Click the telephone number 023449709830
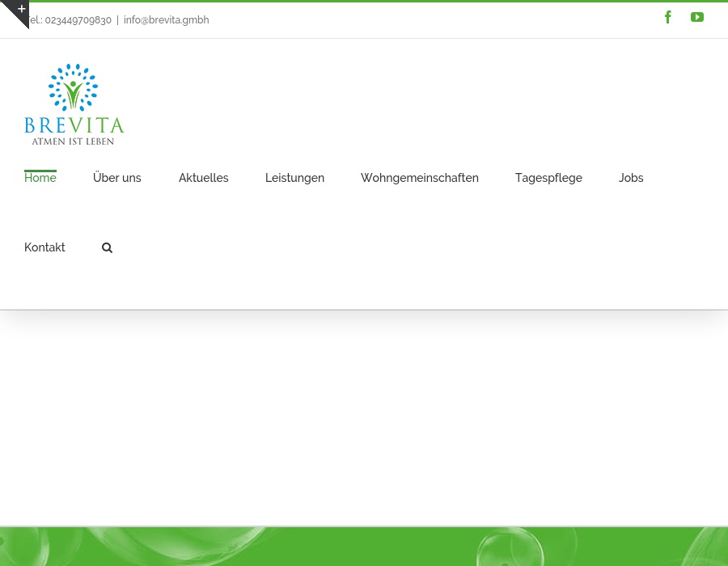The image size is (728, 566). 78,20
